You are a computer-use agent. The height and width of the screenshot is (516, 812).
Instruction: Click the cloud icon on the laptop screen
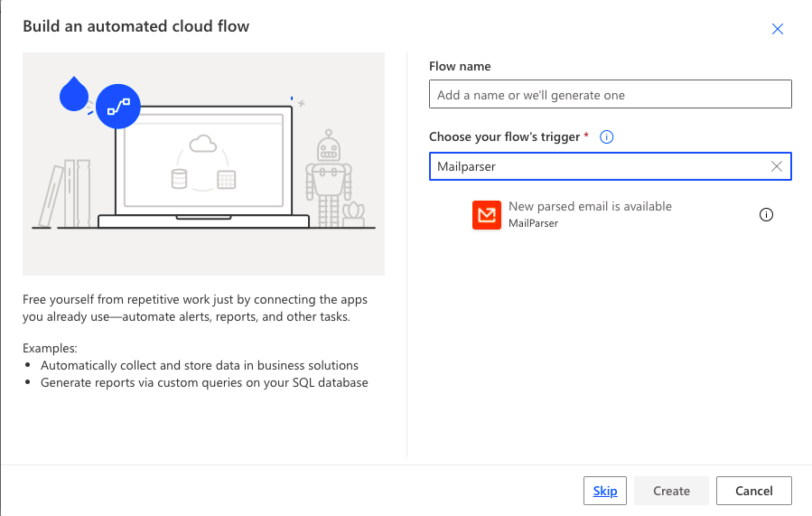click(x=203, y=143)
